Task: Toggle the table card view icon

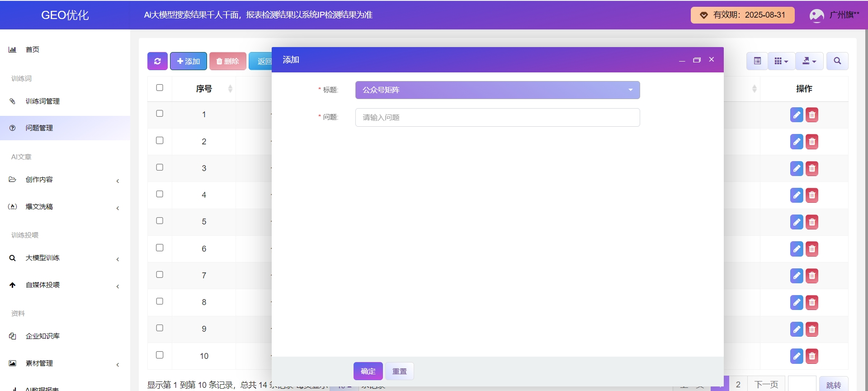Action: pyautogui.click(x=757, y=61)
